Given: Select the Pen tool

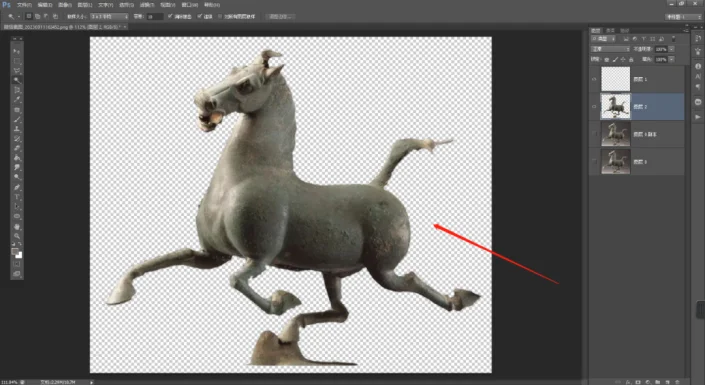Looking at the screenshot, I should tap(17, 187).
